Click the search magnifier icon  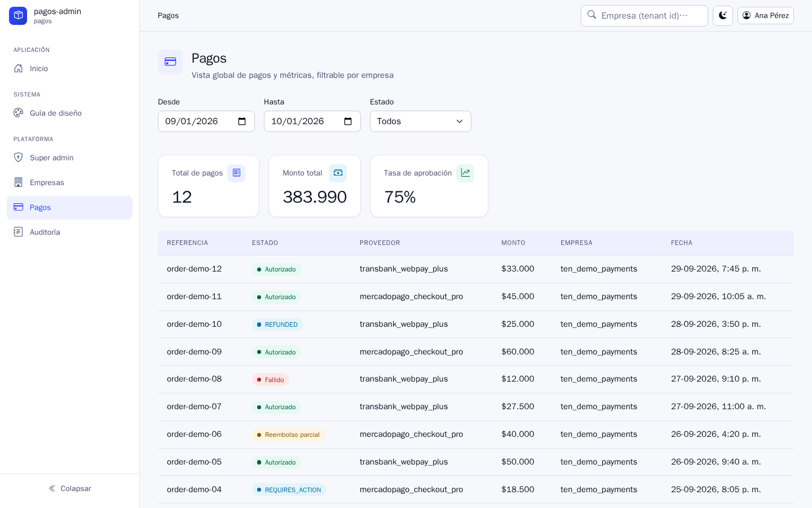592,15
